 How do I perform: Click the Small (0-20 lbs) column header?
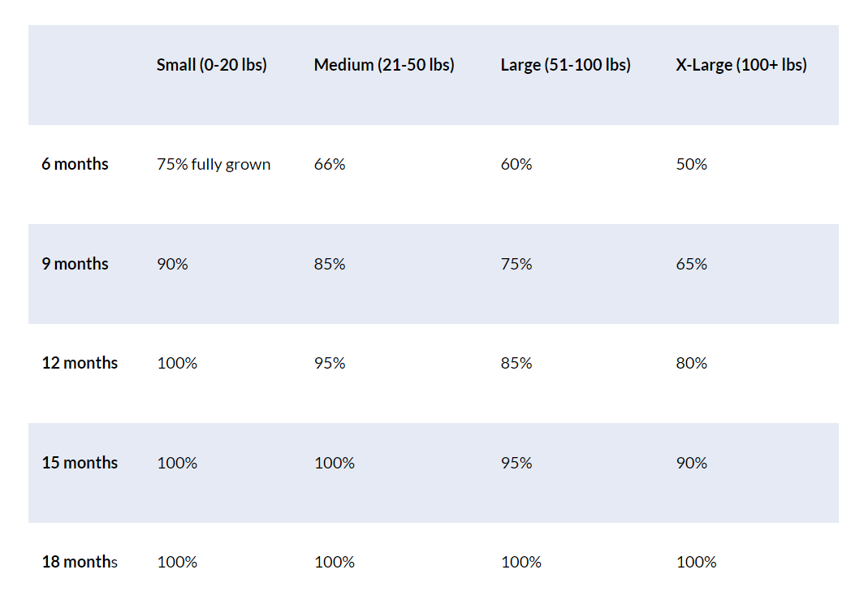pyautogui.click(x=211, y=65)
